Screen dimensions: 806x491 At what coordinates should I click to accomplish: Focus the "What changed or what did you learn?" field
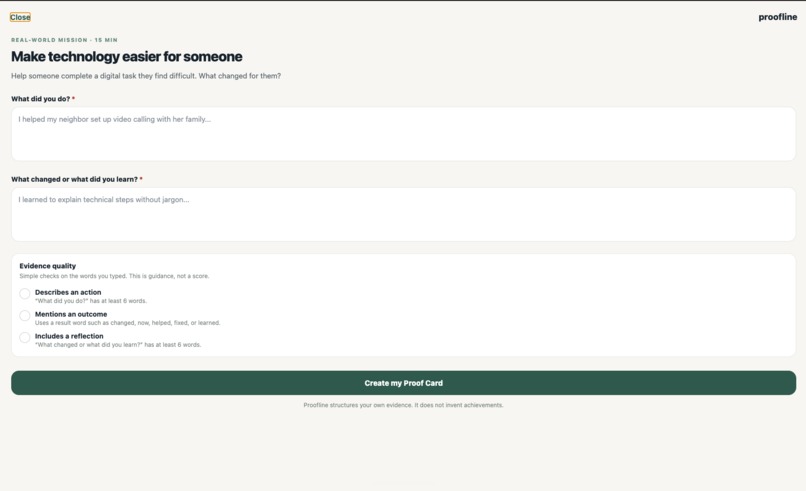404,214
